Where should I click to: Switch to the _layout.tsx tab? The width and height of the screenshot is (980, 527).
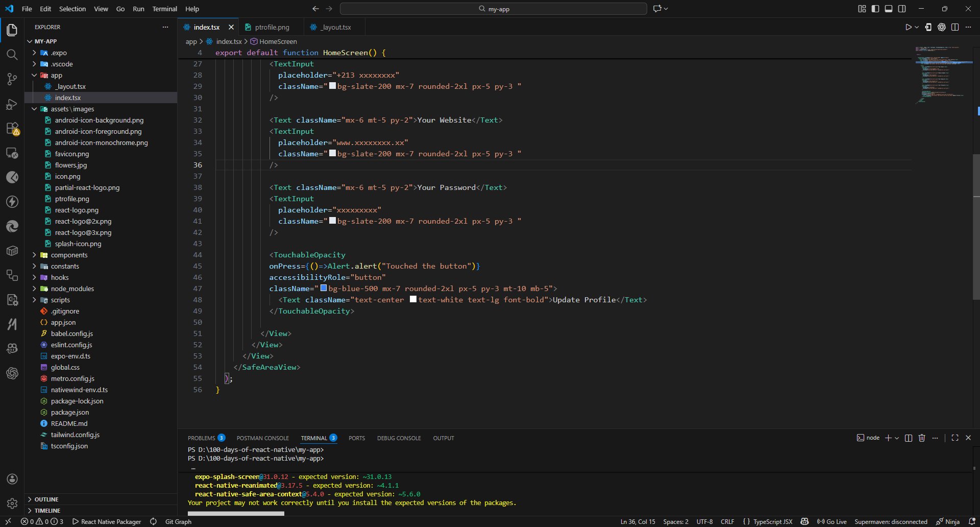(x=335, y=27)
